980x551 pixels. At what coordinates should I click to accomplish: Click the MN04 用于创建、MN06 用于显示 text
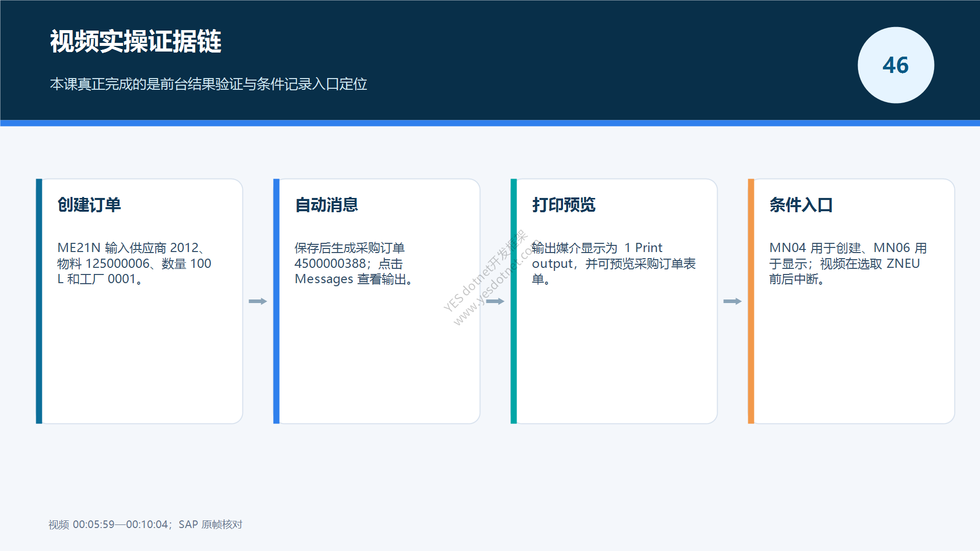click(x=848, y=264)
